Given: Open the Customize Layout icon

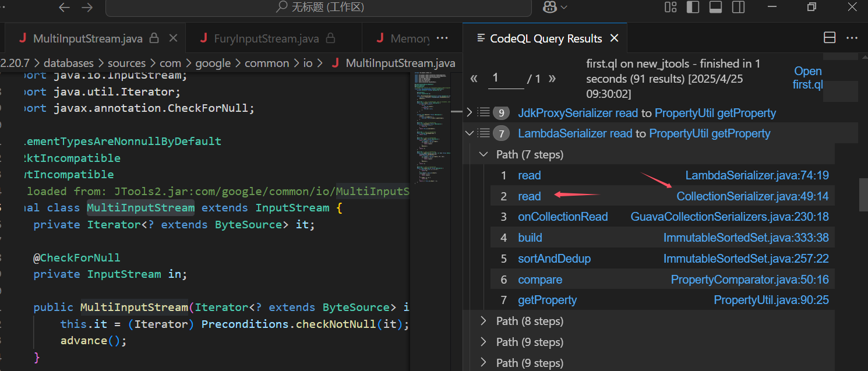Looking at the screenshot, I should [671, 7].
